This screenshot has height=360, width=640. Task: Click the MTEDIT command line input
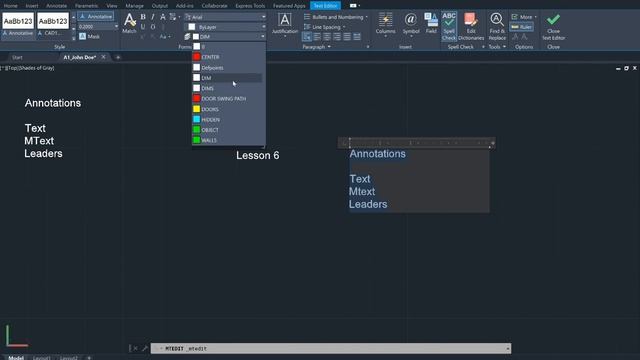click(331, 348)
